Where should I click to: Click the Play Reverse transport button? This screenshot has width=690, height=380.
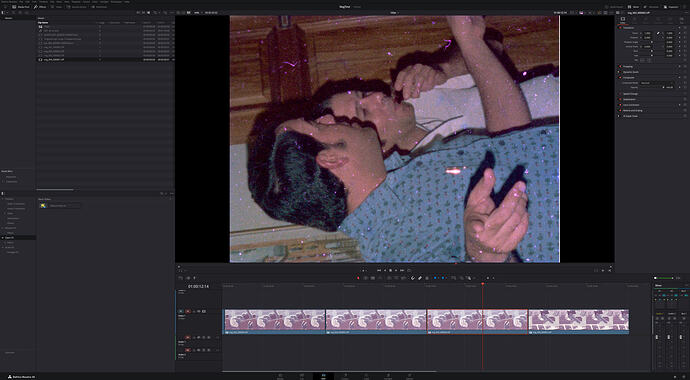point(385,270)
